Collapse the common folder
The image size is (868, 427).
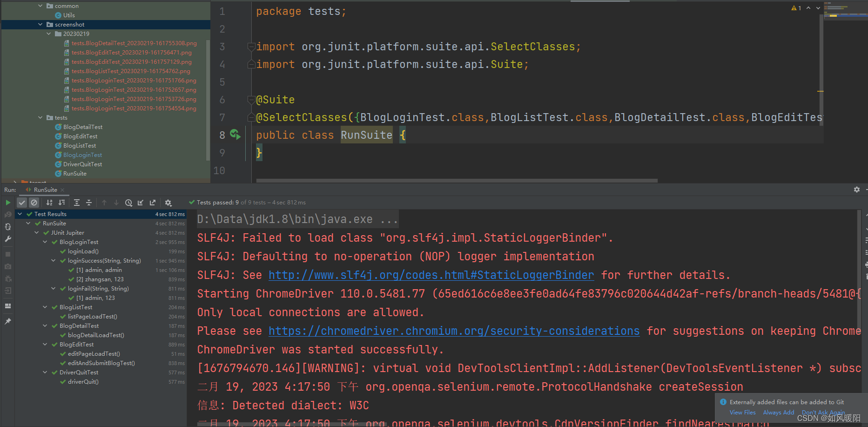pyautogui.click(x=40, y=6)
